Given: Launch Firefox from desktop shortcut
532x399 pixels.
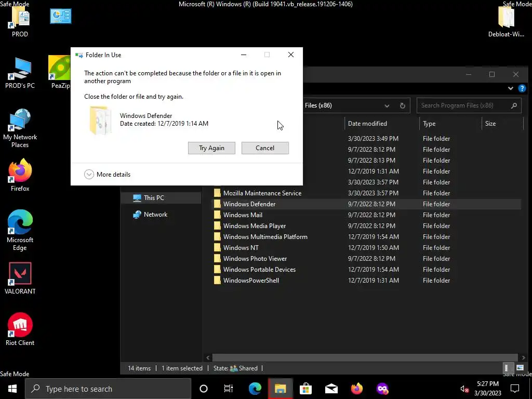Looking at the screenshot, I should (x=20, y=176).
